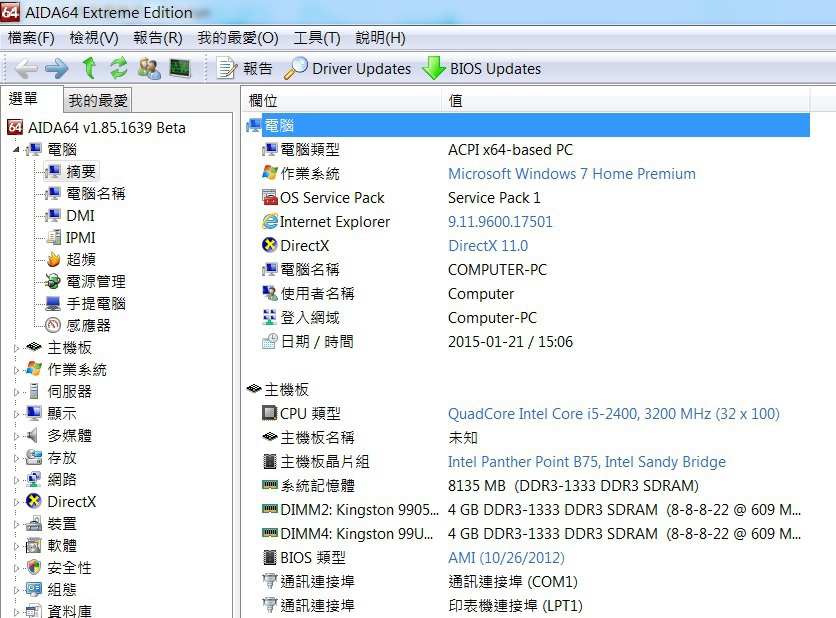Open Intel Panther Point B75 chipset link

pyautogui.click(x=586, y=462)
